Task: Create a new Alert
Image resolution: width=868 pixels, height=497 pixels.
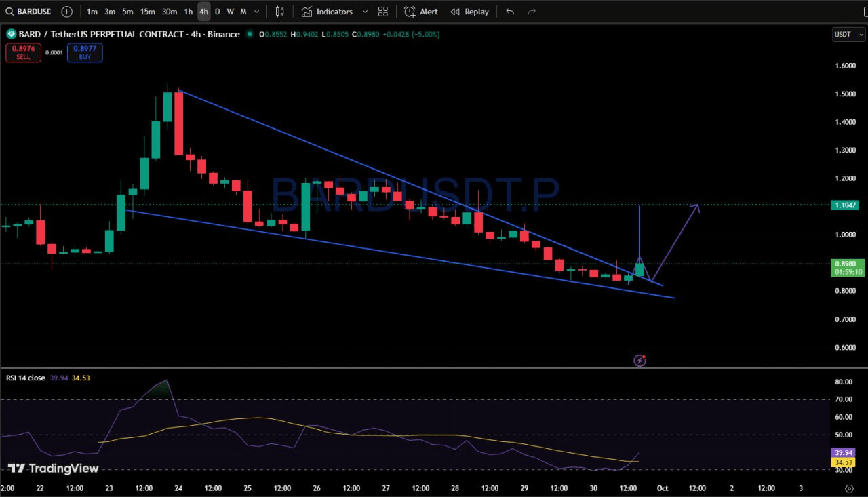Action: click(x=421, y=12)
